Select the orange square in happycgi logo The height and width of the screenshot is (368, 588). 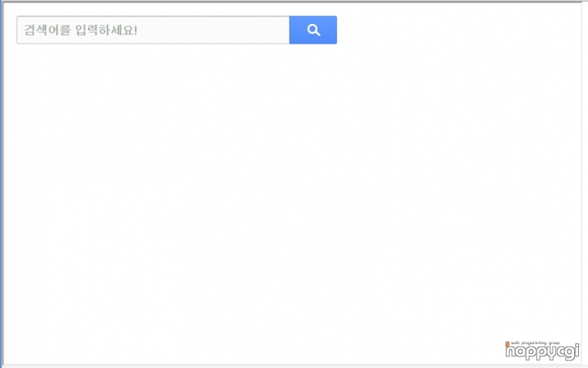pyautogui.click(x=507, y=344)
